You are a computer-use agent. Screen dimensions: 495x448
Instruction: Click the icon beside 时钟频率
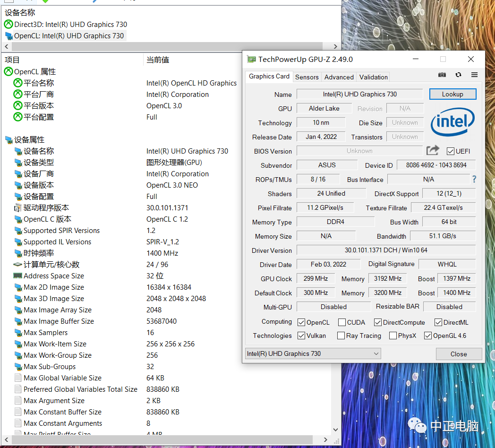click(x=18, y=253)
